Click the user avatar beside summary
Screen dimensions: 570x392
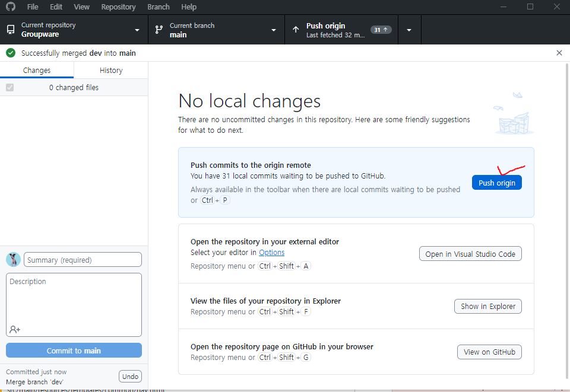pyautogui.click(x=13, y=260)
